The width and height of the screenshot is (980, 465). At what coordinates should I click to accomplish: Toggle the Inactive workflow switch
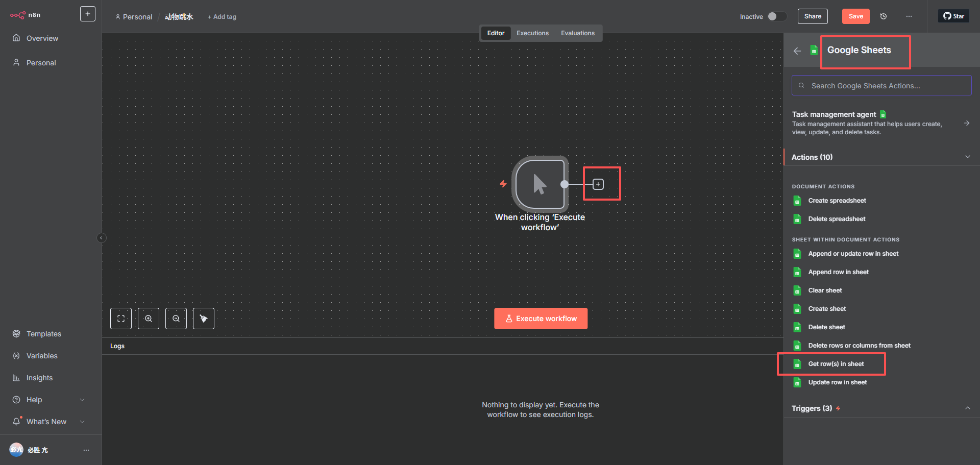(777, 16)
